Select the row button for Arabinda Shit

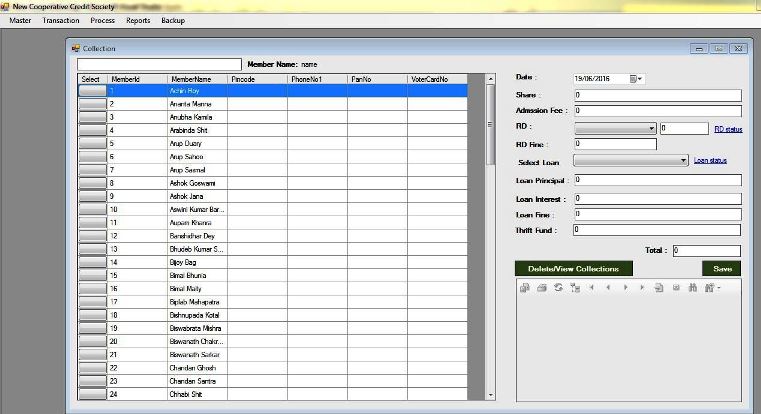92,130
